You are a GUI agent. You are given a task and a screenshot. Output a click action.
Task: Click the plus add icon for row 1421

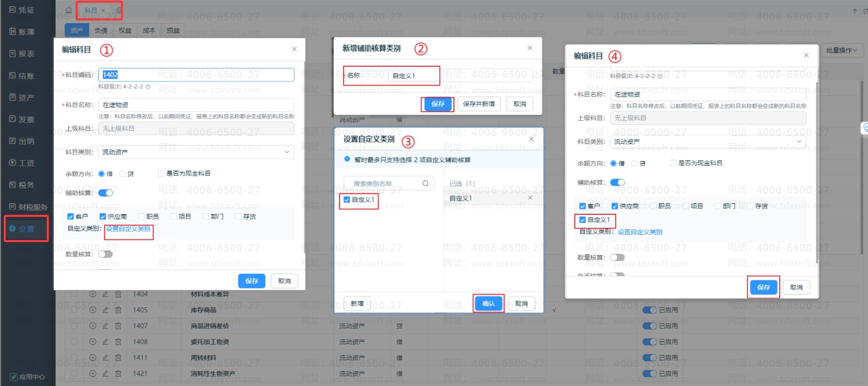pyautogui.click(x=92, y=373)
